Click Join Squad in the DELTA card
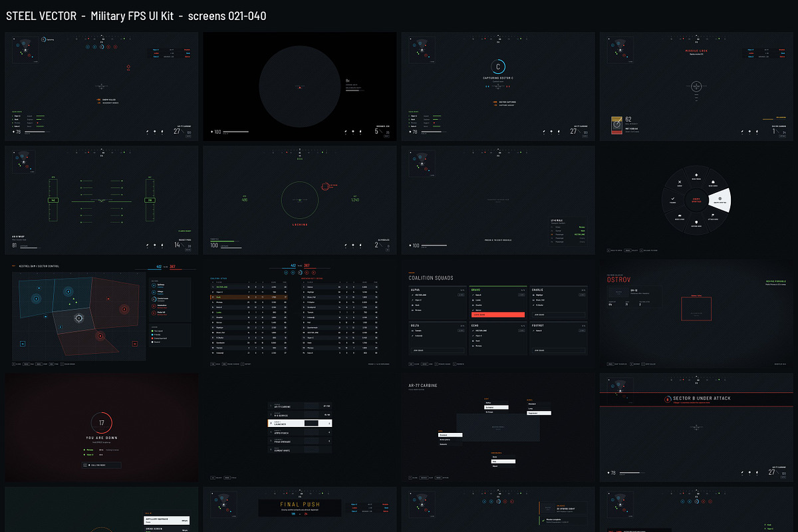Screen dimensions: 798x532 438,350
